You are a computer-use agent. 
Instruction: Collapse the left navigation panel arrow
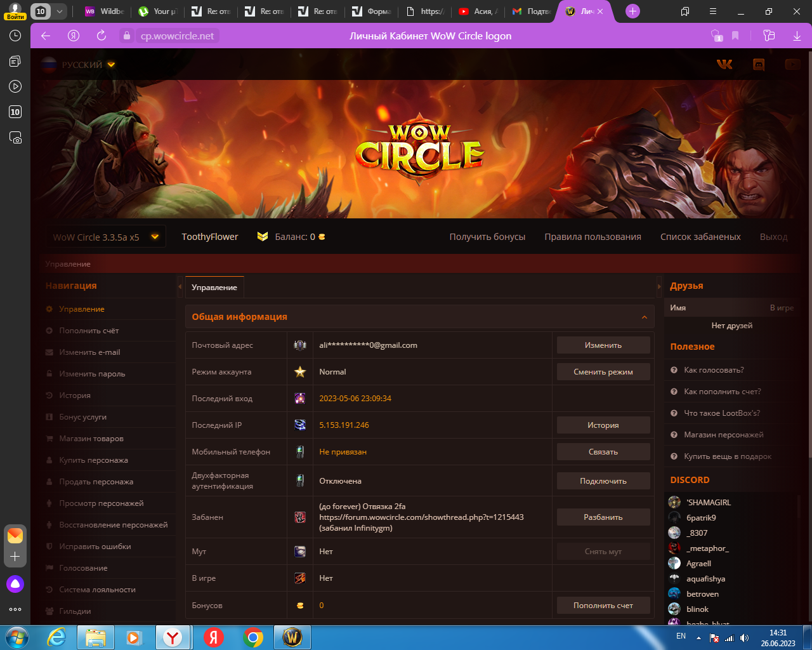(x=180, y=287)
